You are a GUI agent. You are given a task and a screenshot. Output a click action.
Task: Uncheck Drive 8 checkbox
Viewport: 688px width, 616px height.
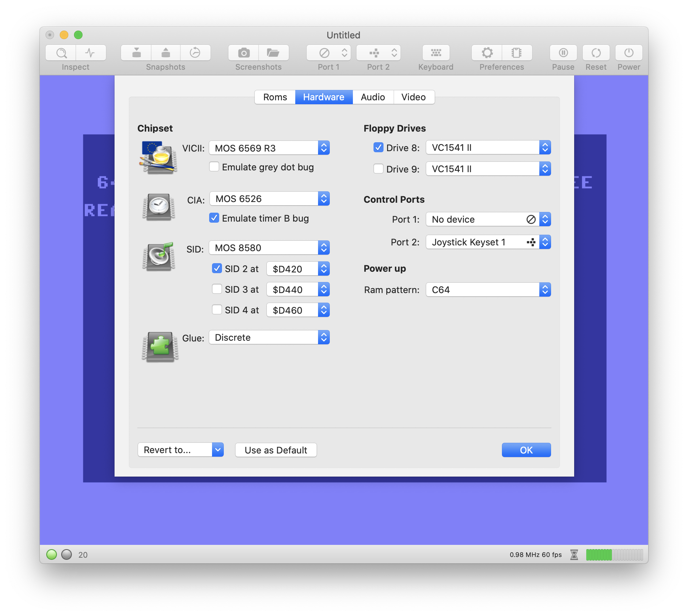point(379,148)
